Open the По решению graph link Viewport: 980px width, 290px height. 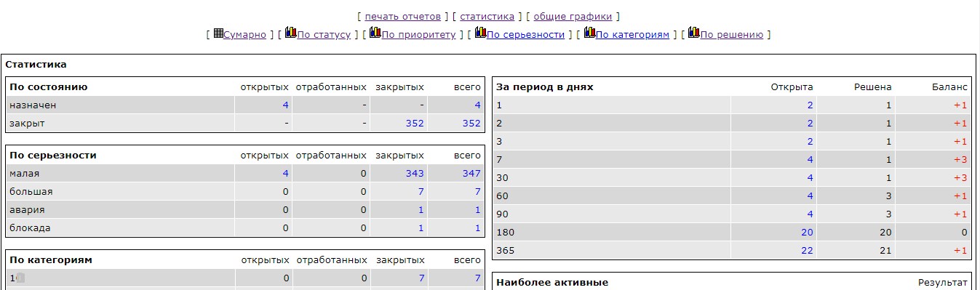click(732, 34)
